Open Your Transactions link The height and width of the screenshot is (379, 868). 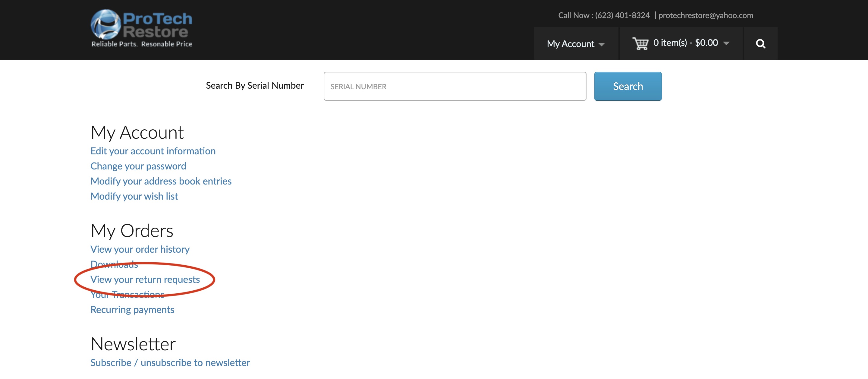click(x=127, y=295)
